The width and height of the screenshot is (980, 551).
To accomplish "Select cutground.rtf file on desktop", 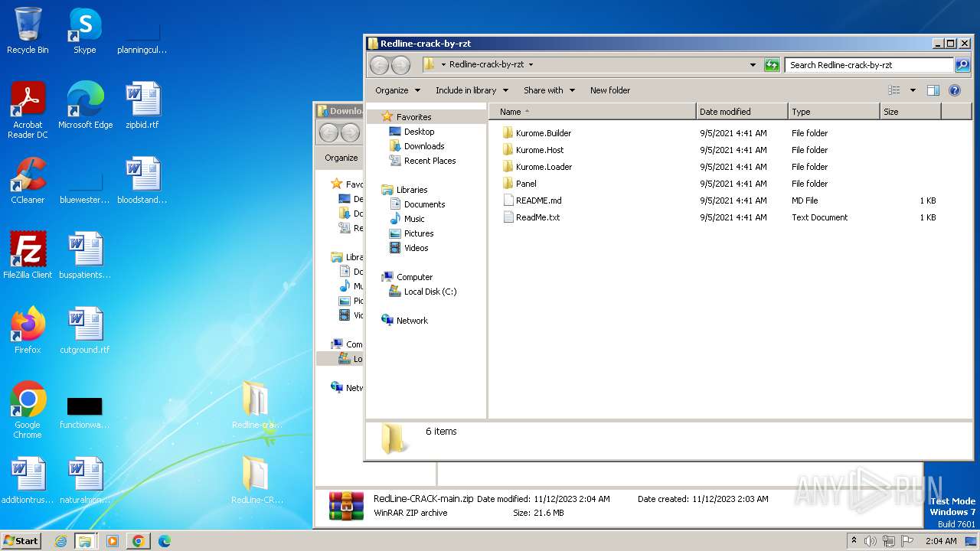I will click(85, 331).
